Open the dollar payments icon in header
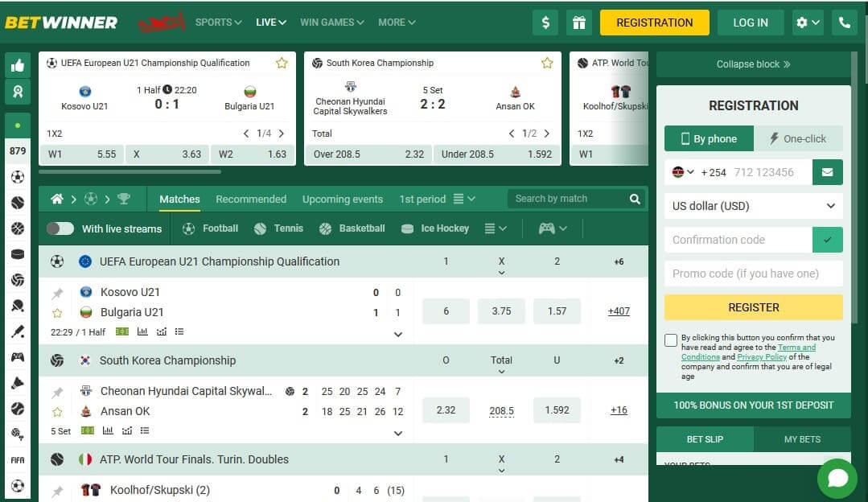Screen dimensions: 868x502 pyautogui.click(x=545, y=23)
